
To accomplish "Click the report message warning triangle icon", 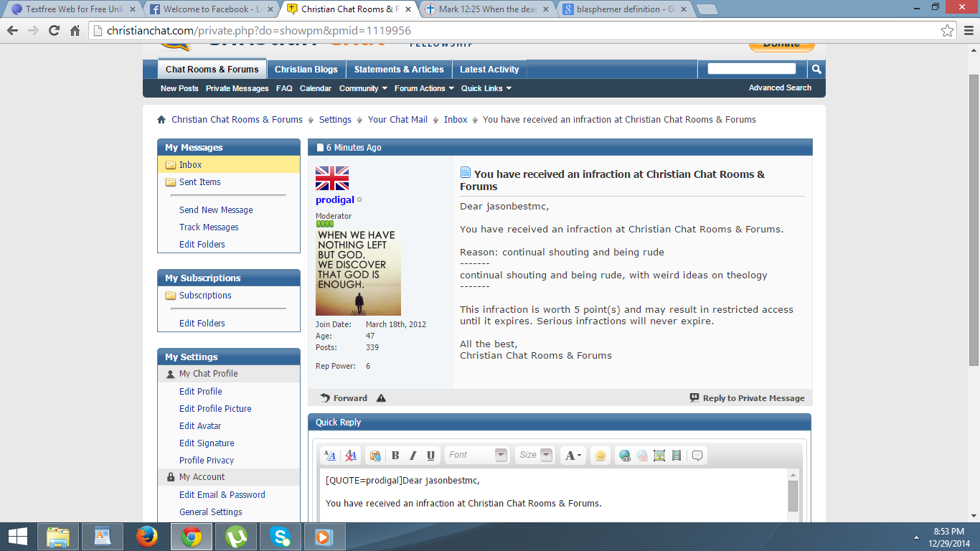I will [381, 398].
